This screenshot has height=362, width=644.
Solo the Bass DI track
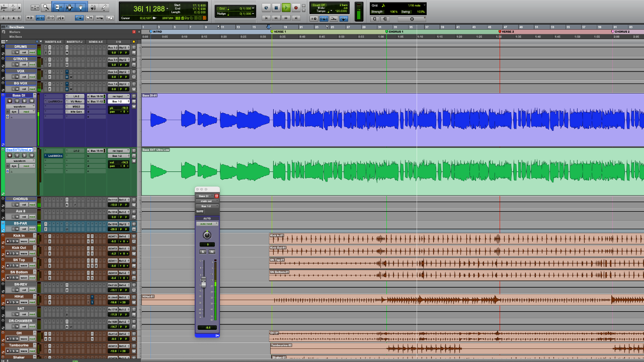pos(24,101)
